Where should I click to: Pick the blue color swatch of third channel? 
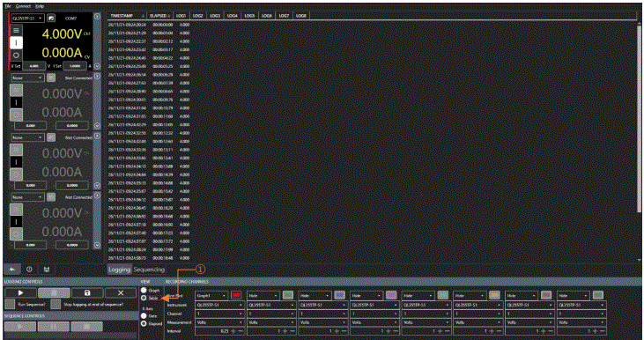tap(339, 295)
